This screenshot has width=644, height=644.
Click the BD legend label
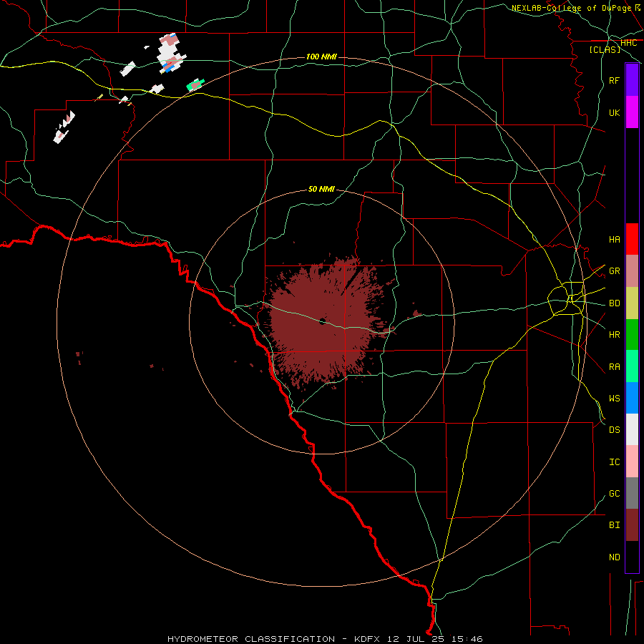coord(615,303)
